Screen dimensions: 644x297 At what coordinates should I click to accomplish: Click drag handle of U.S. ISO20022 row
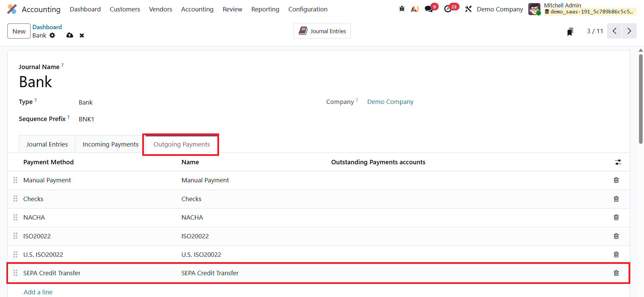(x=15, y=254)
